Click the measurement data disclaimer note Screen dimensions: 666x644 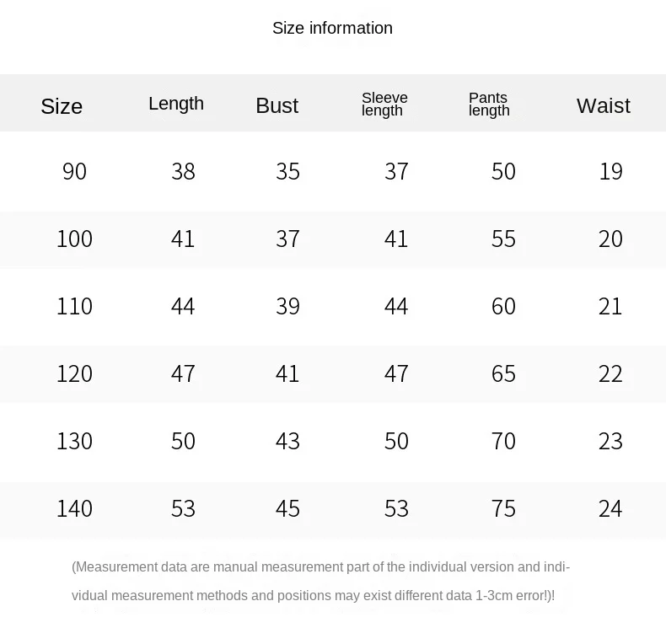click(321, 582)
